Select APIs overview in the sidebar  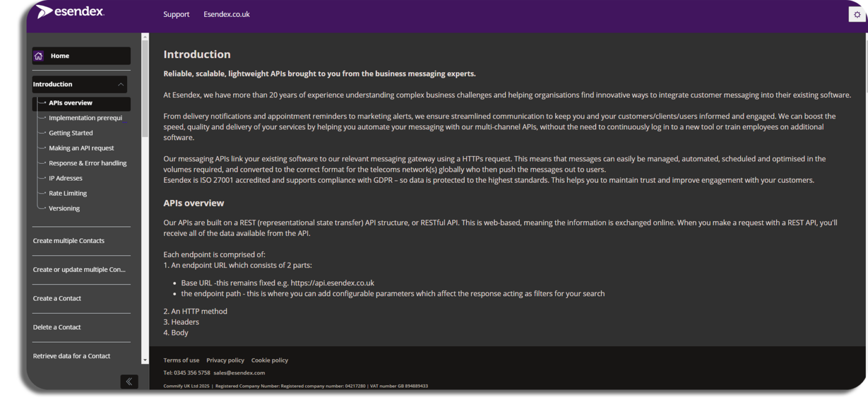point(71,103)
